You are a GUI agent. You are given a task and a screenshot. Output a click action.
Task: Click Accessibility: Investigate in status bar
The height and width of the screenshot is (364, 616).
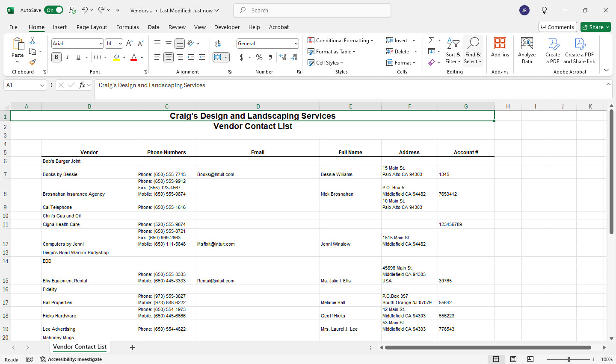coord(71,359)
